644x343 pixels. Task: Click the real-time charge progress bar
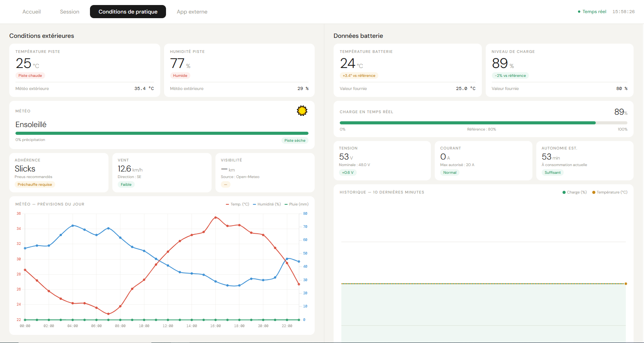(x=483, y=123)
